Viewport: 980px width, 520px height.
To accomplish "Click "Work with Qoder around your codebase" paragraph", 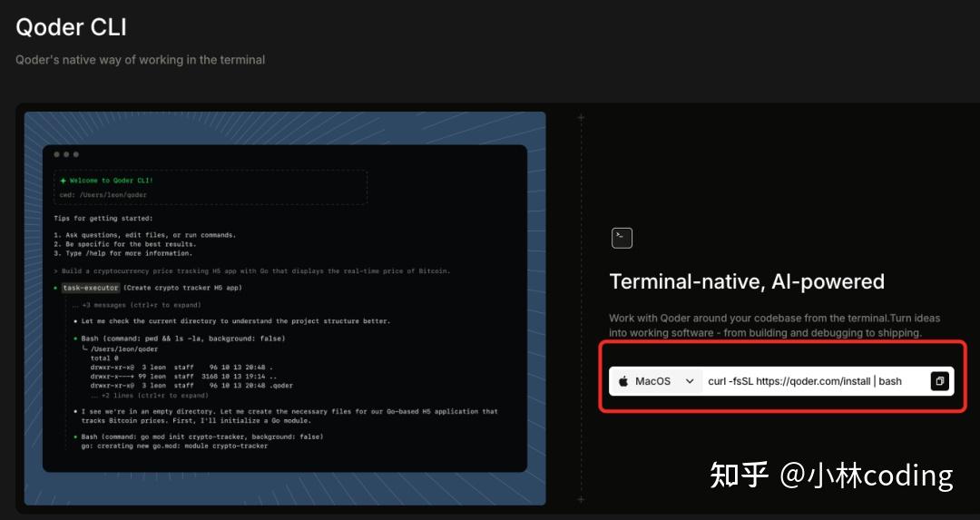I will tap(775, 325).
